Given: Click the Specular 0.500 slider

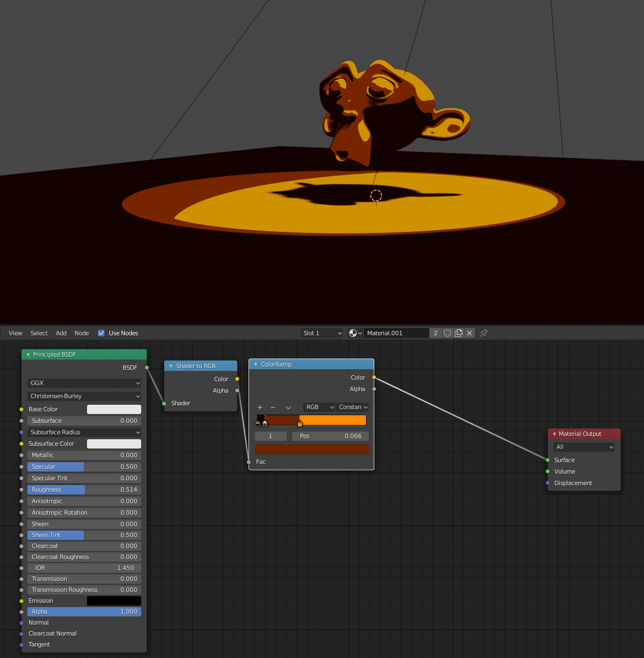Looking at the screenshot, I should click(84, 467).
